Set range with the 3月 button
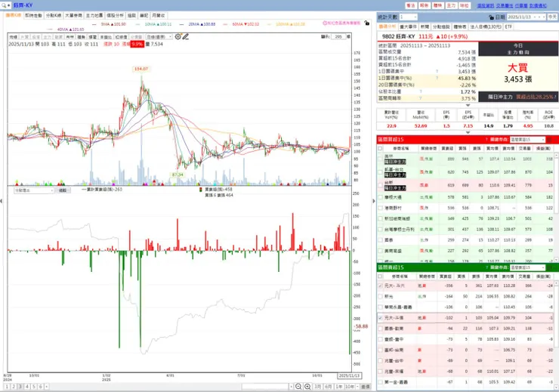Screen dimensions: 559x392 coord(317,387)
